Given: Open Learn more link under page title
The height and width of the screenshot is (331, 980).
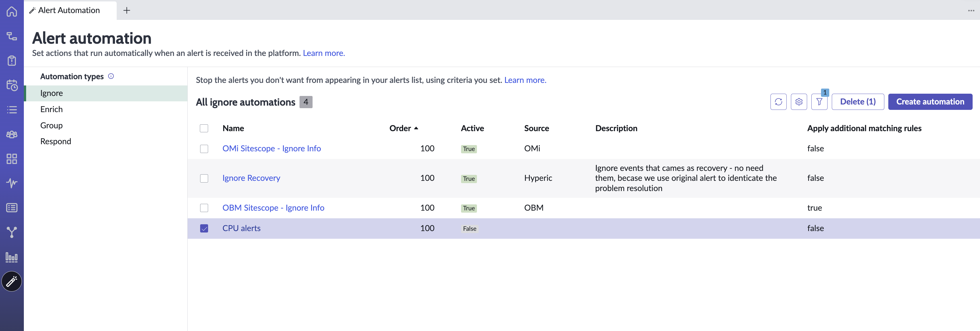Looking at the screenshot, I should pos(324,53).
